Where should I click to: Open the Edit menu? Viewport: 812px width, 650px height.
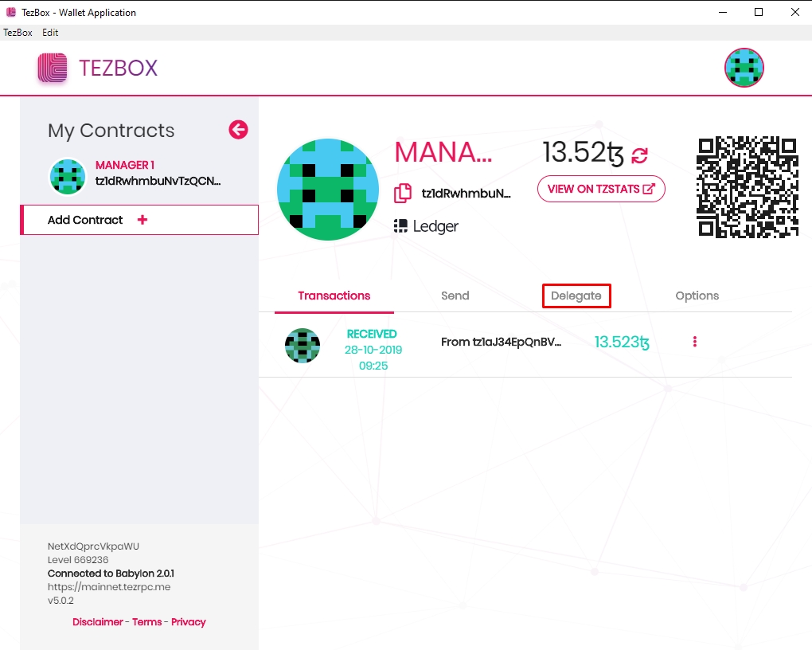pyautogui.click(x=50, y=33)
